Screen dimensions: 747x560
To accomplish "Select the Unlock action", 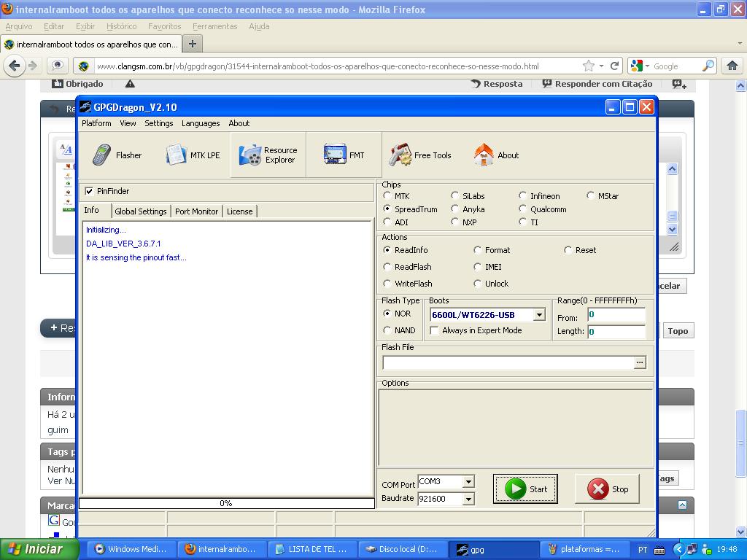I will pos(477,284).
